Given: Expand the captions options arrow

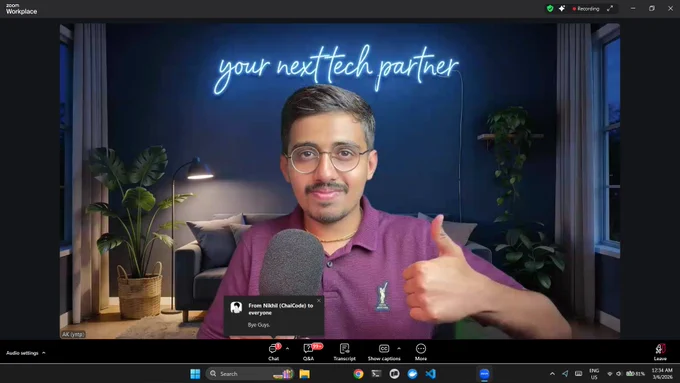Looking at the screenshot, I should [x=399, y=348].
